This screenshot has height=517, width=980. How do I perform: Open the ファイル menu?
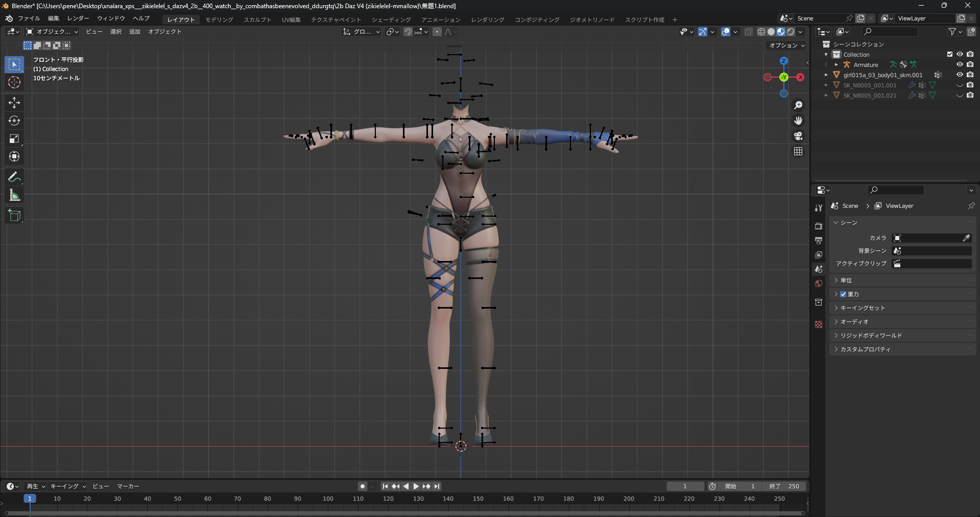click(29, 18)
